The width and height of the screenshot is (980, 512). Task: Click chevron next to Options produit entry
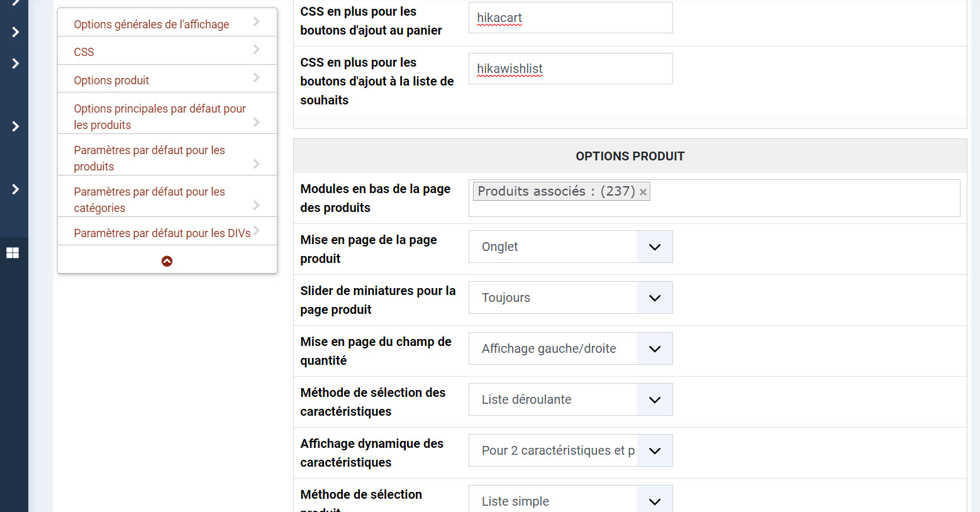256,77
